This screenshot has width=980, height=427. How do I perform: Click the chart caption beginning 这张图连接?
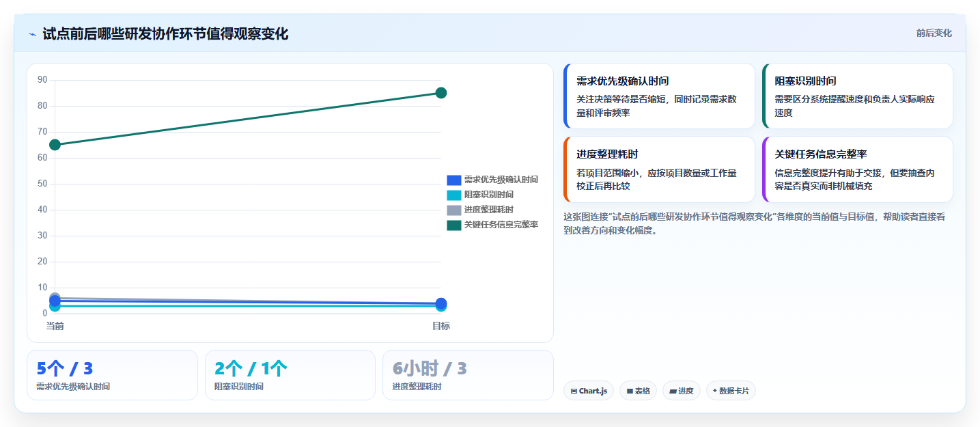click(755, 223)
